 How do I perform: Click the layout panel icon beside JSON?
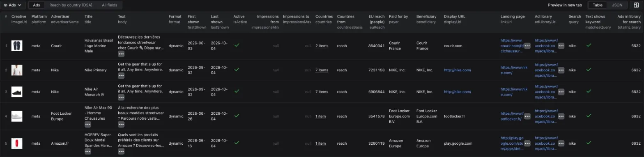[x=637, y=5]
